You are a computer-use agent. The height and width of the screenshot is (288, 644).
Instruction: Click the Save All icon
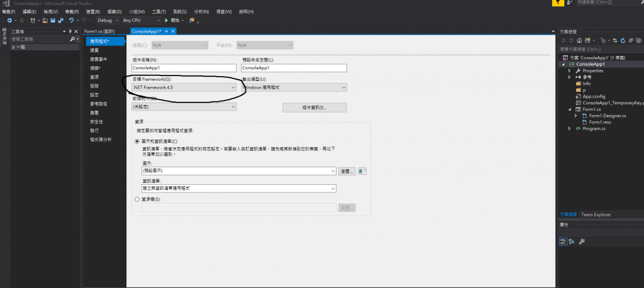(x=61, y=21)
